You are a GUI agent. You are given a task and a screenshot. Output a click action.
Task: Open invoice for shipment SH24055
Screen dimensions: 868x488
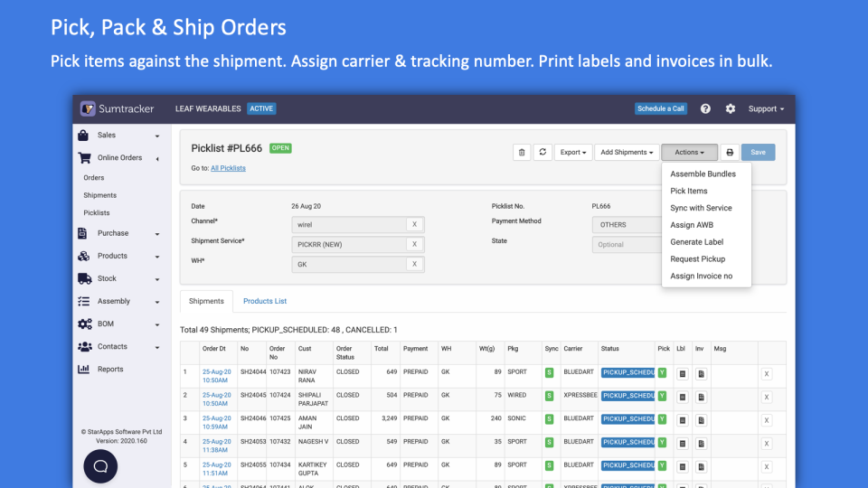pyautogui.click(x=701, y=467)
